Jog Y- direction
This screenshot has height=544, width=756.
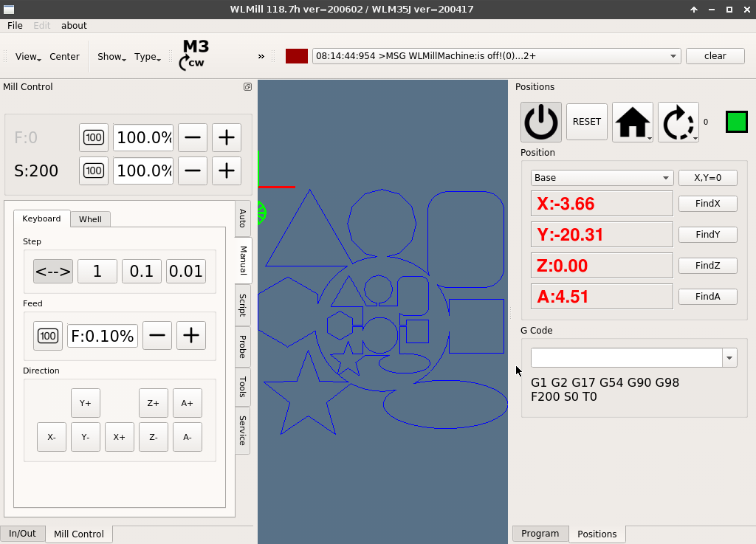(x=86, y=437)
